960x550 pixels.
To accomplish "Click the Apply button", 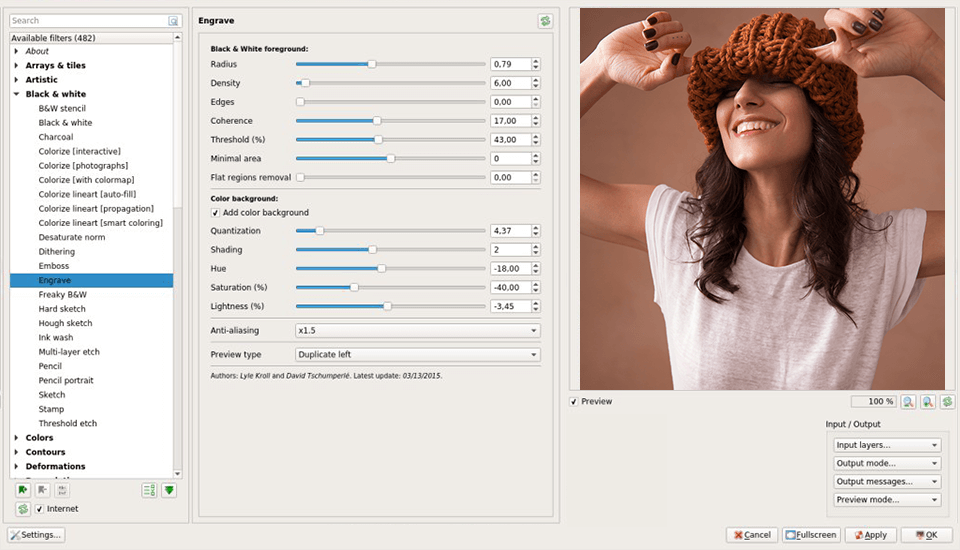I will [x=871, y=535].
